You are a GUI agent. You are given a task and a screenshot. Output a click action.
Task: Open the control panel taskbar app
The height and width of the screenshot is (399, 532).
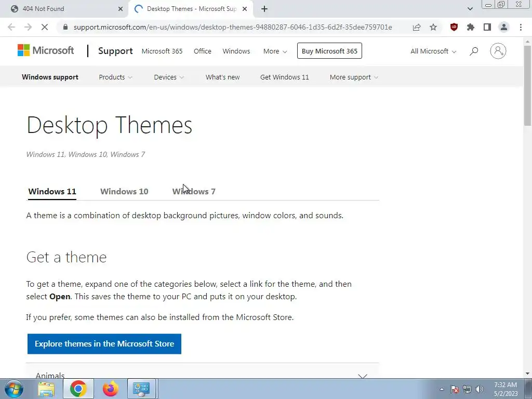tap(141, 389)
